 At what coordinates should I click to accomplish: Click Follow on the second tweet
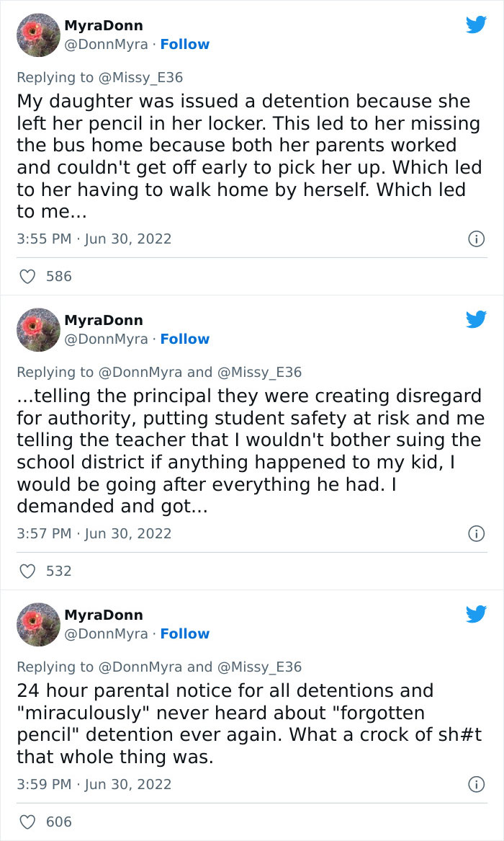[x=185, y=339]
